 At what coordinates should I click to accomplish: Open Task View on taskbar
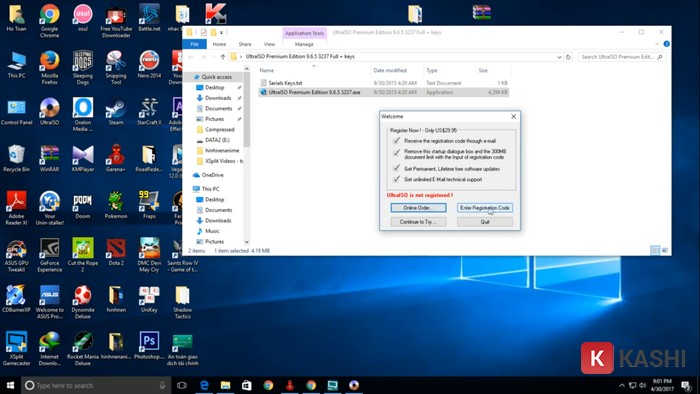point(182,385)
